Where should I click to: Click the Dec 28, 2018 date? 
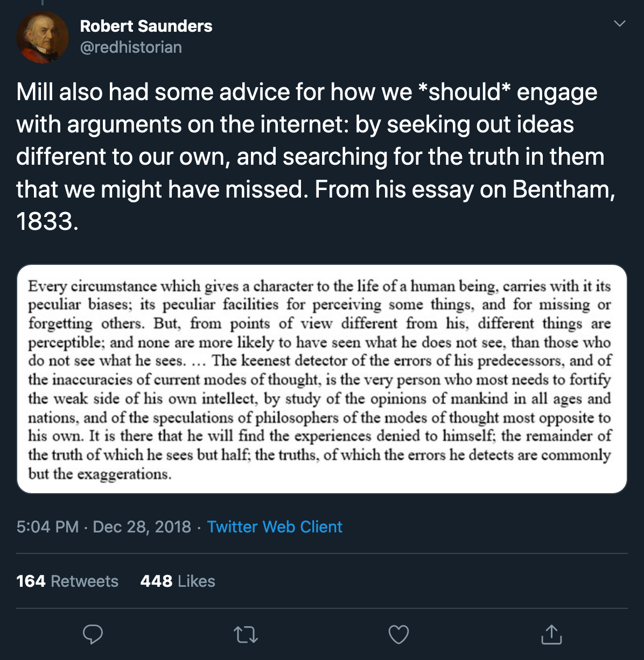tap(142, 526)
